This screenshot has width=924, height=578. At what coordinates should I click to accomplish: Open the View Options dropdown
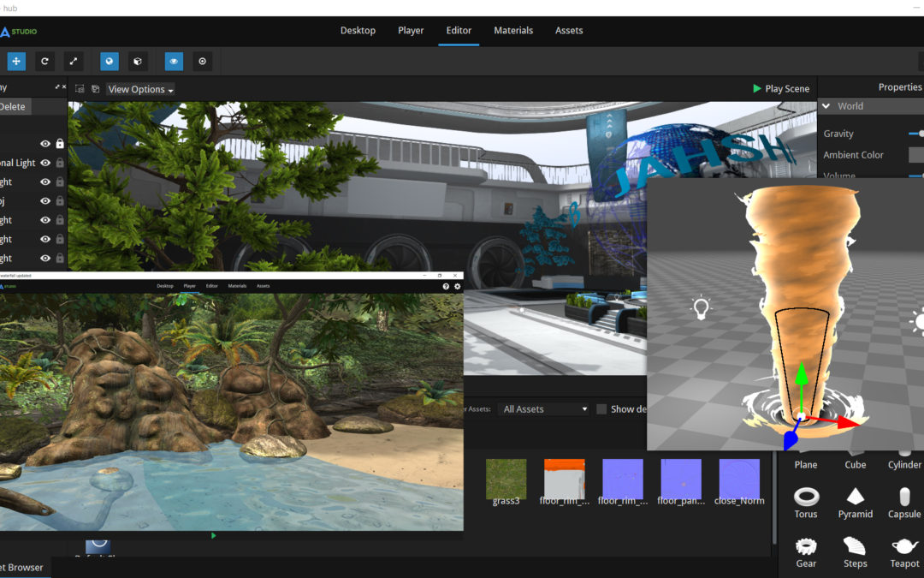(141, 90)
